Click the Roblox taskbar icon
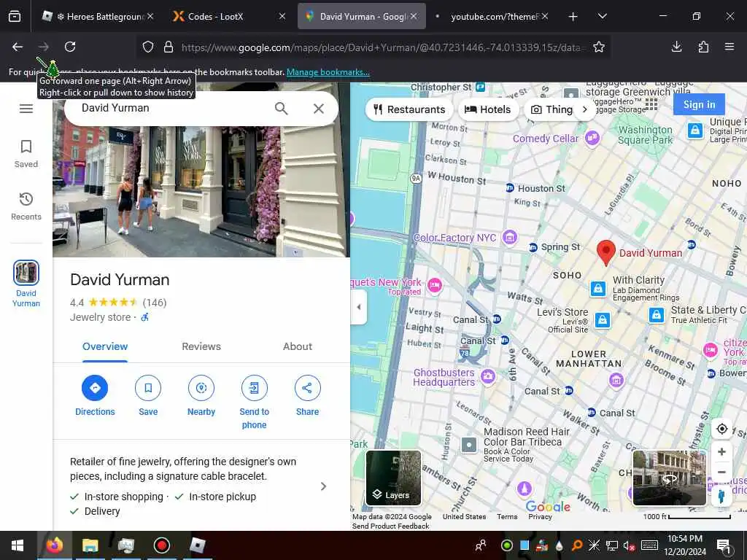Screen dimensions: 747x560 point(197,545)
